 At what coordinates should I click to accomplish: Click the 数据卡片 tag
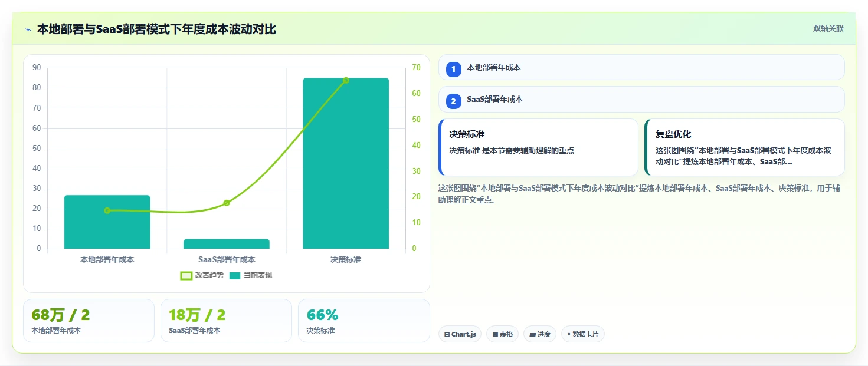click(582, 334)
